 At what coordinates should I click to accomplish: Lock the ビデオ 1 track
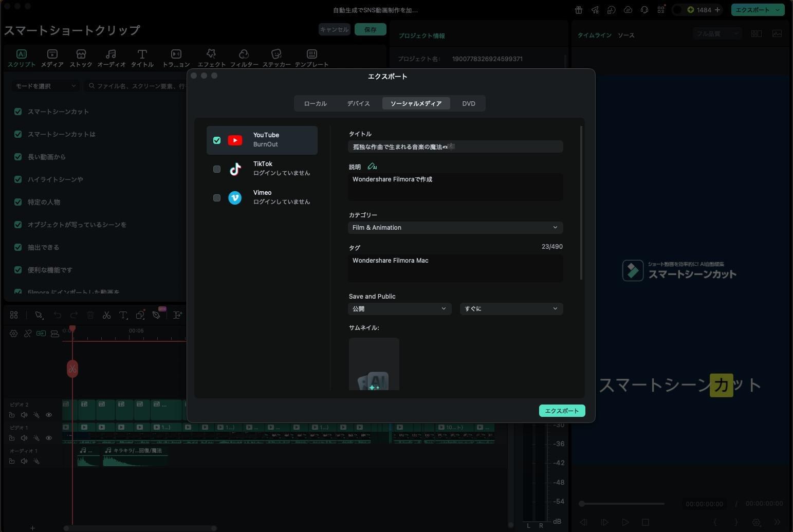point(12,438)
